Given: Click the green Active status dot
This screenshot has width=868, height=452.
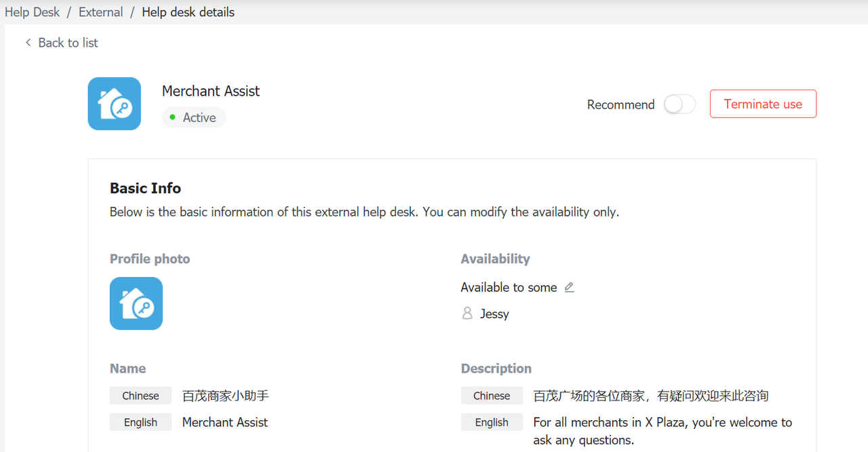Looking at the screenshot, I should (173, 117).
